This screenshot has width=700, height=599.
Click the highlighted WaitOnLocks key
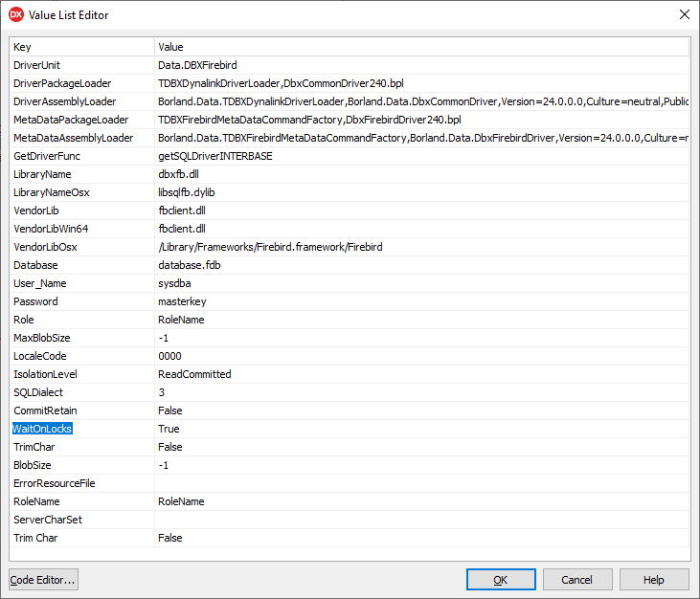[82, 429]
